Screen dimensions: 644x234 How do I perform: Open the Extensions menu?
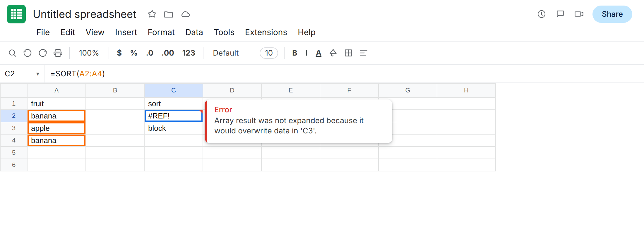point(266,32)
